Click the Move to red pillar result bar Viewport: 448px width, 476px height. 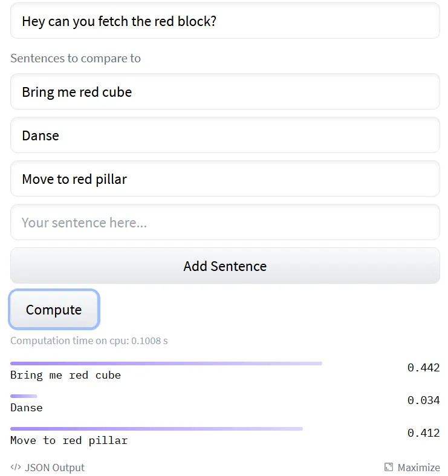(x=157, y=429)
